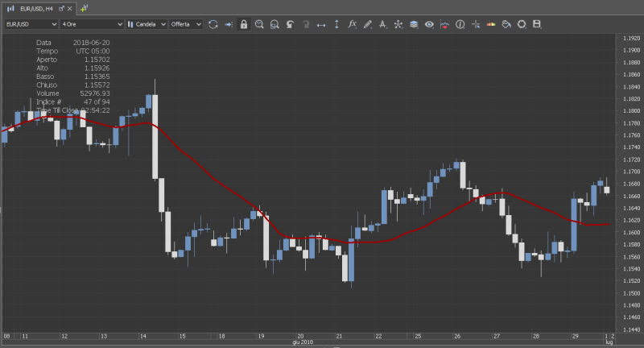Toggle the chart lock padlock
Image resolution: width=644 pixels, height=348 pixels.
click(x=244, y=24)
